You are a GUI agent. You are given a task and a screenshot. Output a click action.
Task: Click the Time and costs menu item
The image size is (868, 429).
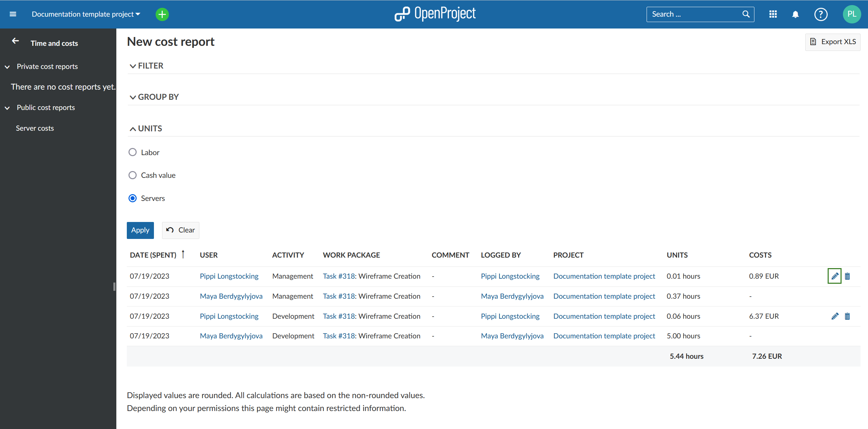(x=54, y=43)
